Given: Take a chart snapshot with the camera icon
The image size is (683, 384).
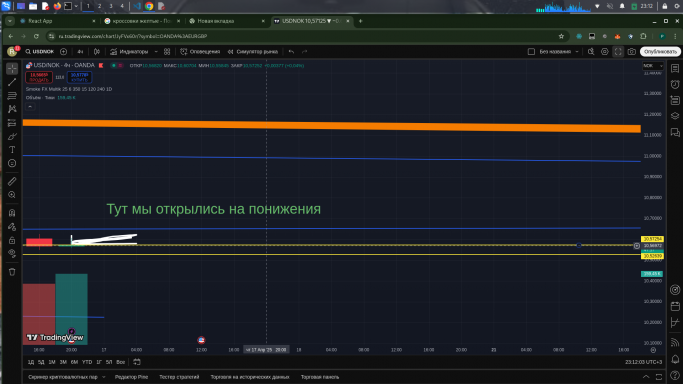Looking at the screenshot, I should tap(632, 51).
